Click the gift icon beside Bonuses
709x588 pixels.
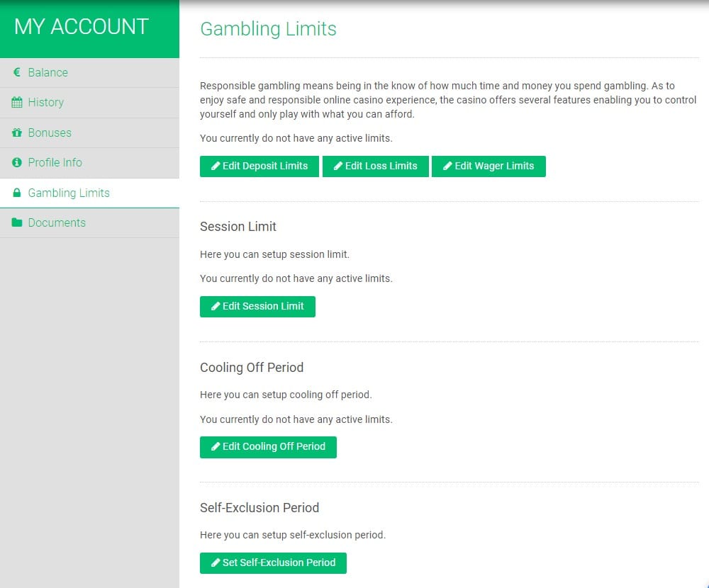tap(17, 132)
